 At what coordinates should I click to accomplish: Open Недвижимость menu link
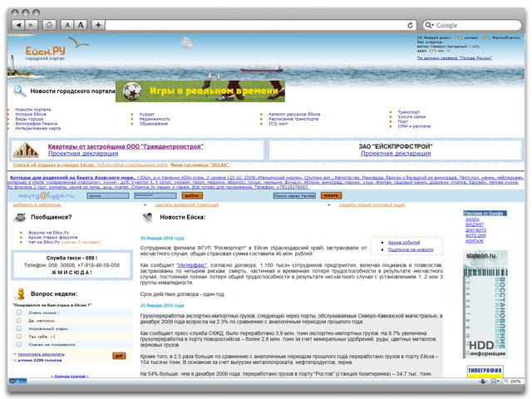[155, 119]
